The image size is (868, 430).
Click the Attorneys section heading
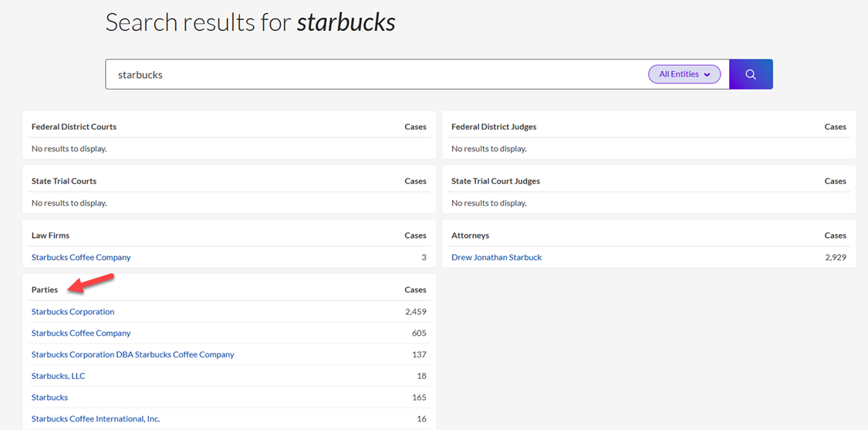470,235
